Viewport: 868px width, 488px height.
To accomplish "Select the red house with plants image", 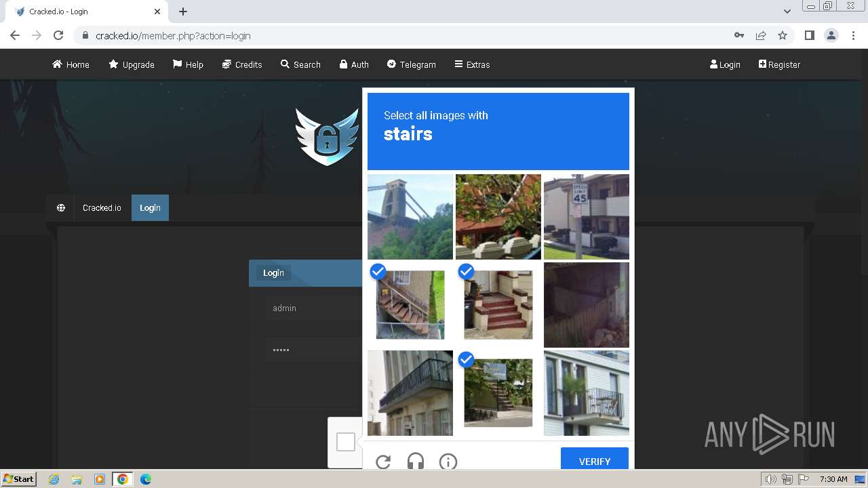I will click(x=498, y=217).
